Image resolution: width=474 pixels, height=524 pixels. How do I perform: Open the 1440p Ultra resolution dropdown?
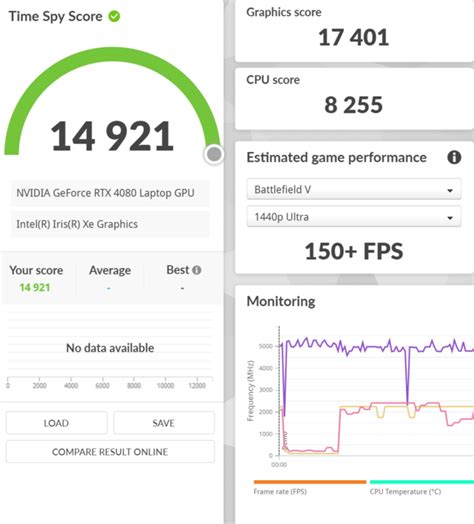[354, 217]
